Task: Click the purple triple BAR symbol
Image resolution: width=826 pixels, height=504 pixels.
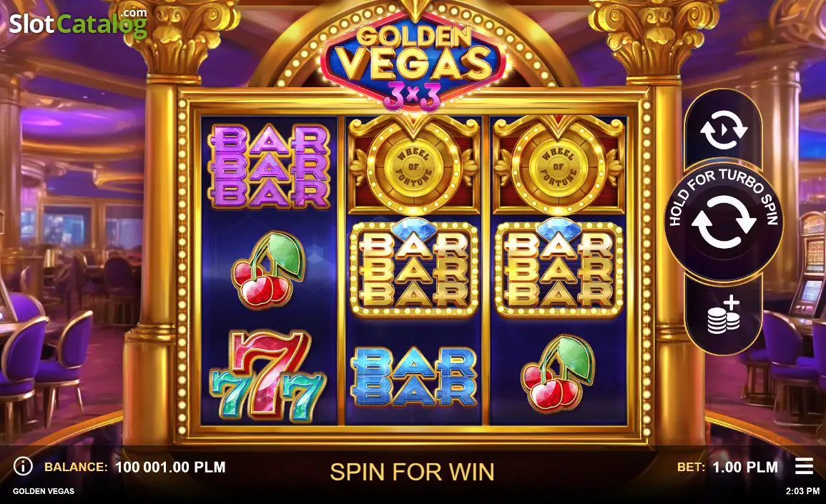Action: click(269, 166)
